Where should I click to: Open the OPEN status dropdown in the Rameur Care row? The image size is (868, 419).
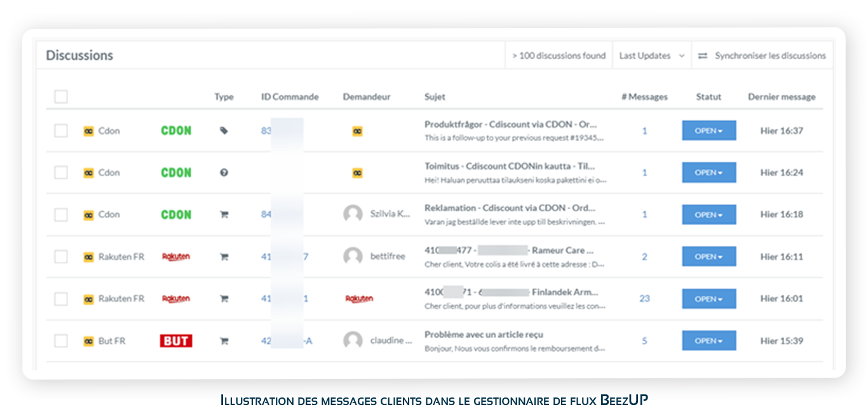point(709,257)
